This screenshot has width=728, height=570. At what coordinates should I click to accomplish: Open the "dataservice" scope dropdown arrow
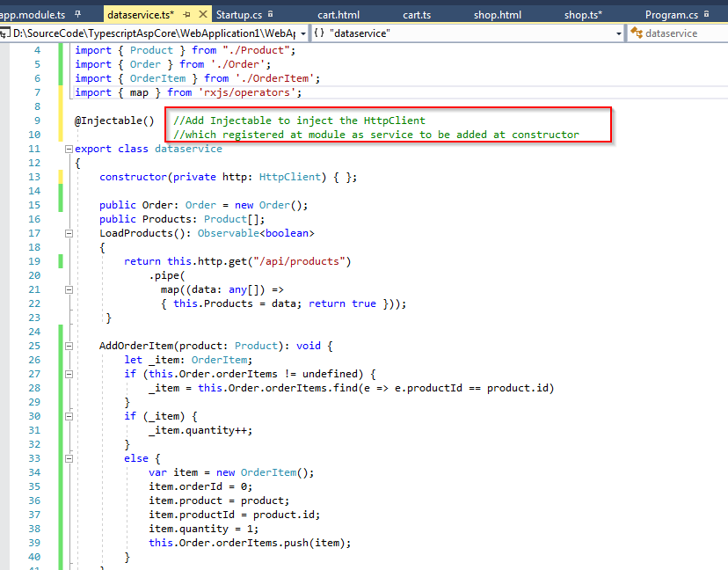[x=618, y=33]
